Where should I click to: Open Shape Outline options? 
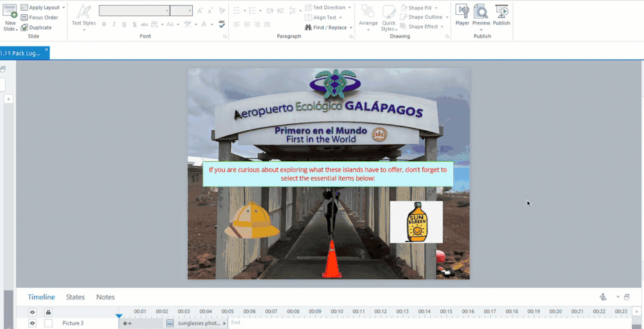tap(424, 17)
